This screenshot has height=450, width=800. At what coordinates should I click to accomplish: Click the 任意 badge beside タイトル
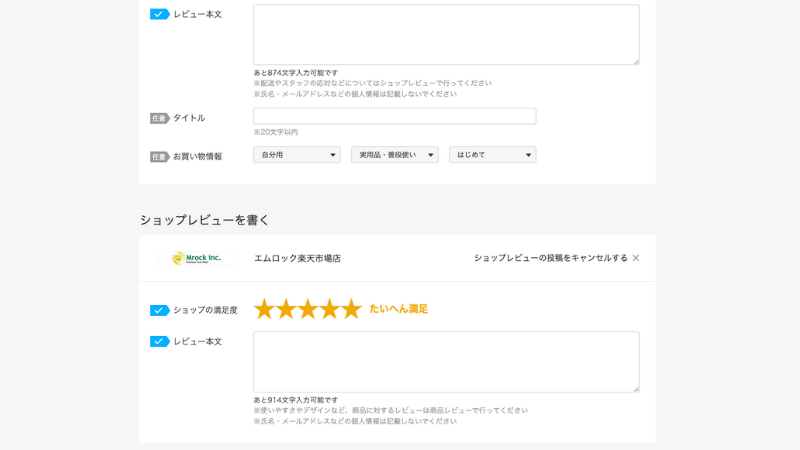pyautogui.click(x=160, y=118)
